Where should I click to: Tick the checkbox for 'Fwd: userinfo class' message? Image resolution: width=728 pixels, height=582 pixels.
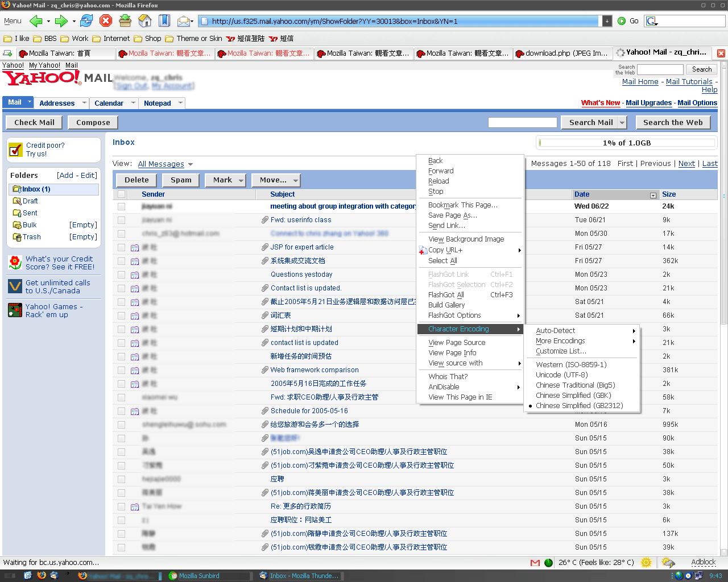click(x=121, y=220)
